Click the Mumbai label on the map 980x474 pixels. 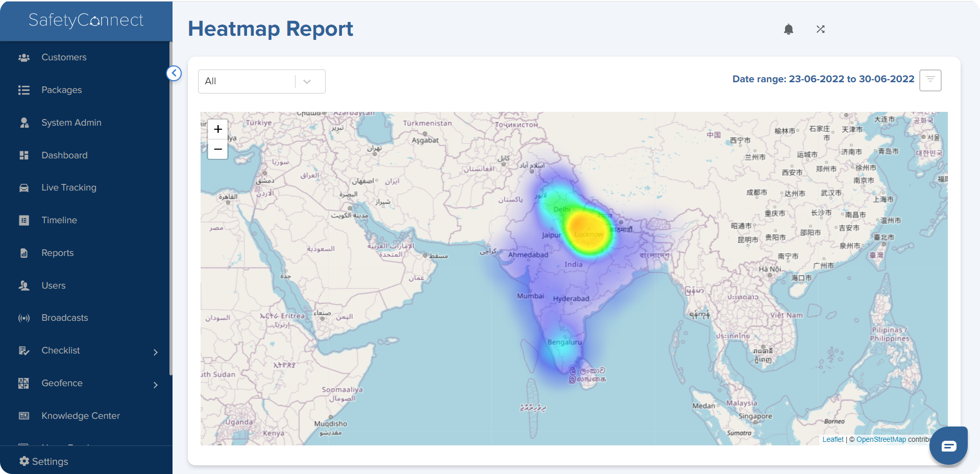[530, 296]
